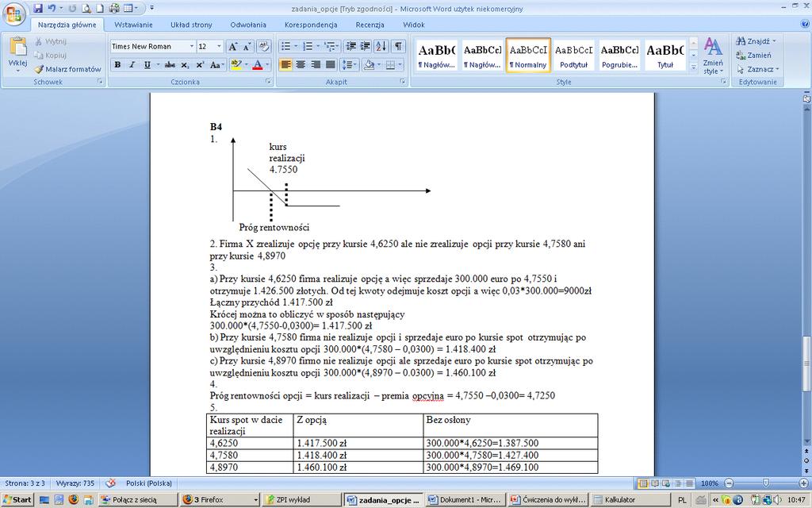Screen dimensions: 812x508
Task: Click the spelling check icon in status bar
Action: tap(110, 483)
